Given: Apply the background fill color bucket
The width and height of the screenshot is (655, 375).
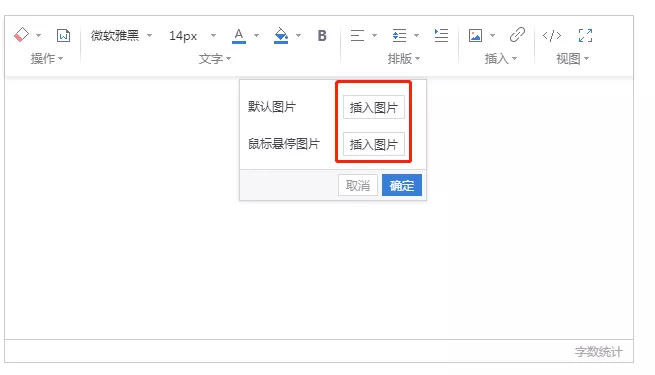Looking at the screenshot, I should pos(281,35).
